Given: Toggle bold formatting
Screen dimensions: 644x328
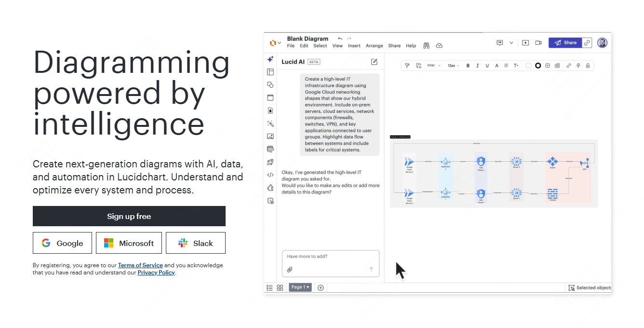Looking at the screenshot, I should pos(468,66).
